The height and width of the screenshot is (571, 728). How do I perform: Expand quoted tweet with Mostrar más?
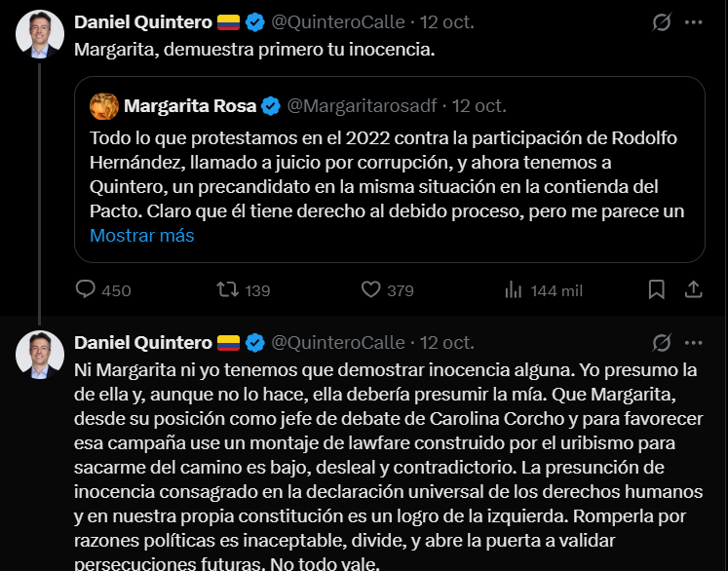(x=142, y=236)
